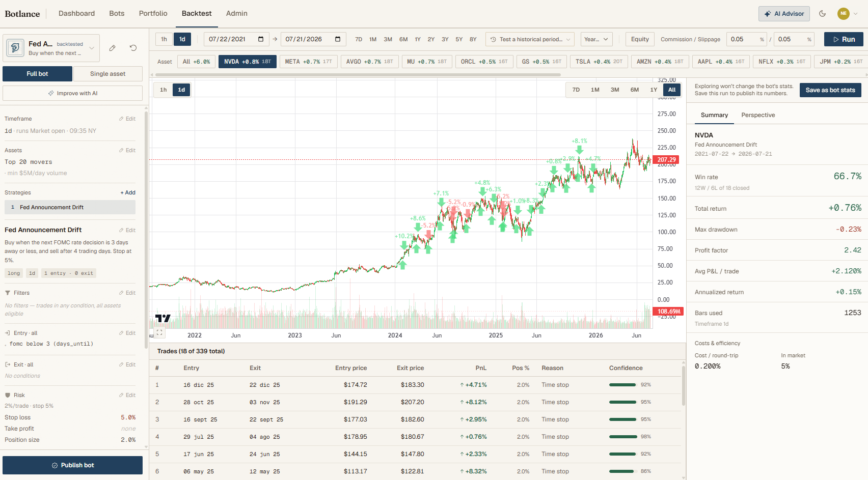Viewport: 868px width, 480px height.
Task: Click Improve with AI
Action: click(72, 93)
